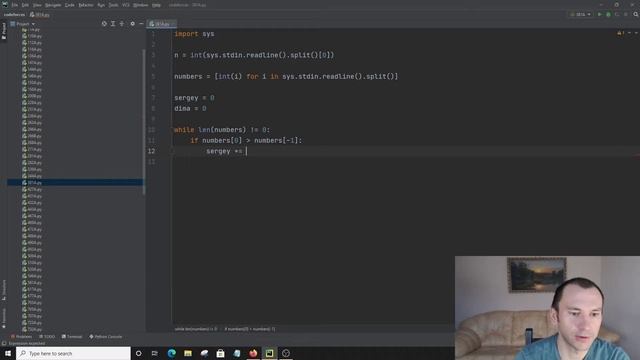Click the green Debug bug button
Viewport: 640px width, 360px height.
608,14
